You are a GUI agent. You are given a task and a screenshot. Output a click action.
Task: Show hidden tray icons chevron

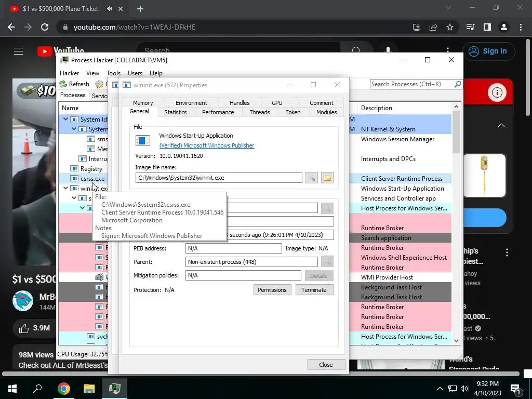point(440,389)
